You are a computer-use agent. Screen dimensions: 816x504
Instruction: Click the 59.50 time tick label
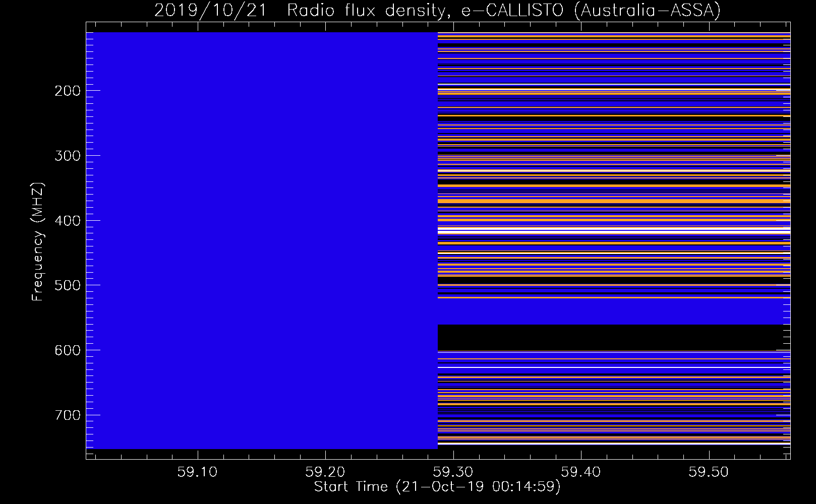point(709,472)
